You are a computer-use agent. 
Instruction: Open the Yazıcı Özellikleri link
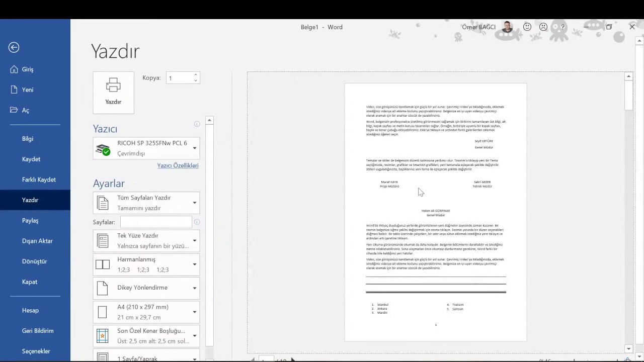click(x=178, y=165)
